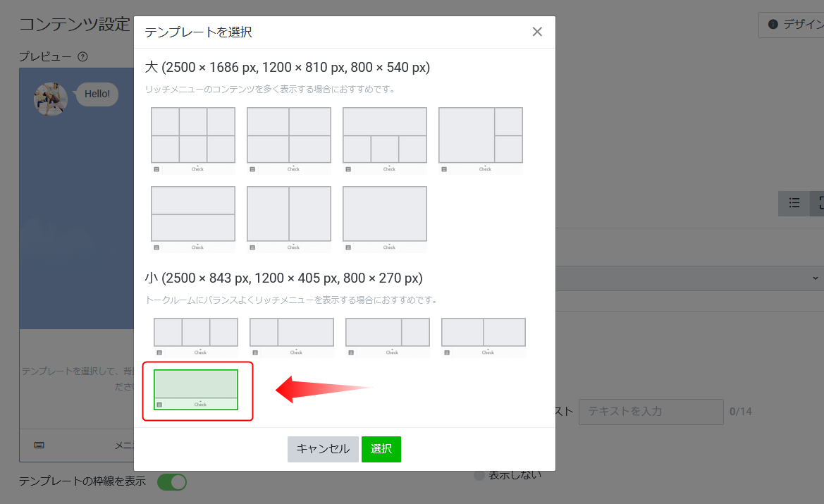Toggle the green border display switch on

(171, 482)
